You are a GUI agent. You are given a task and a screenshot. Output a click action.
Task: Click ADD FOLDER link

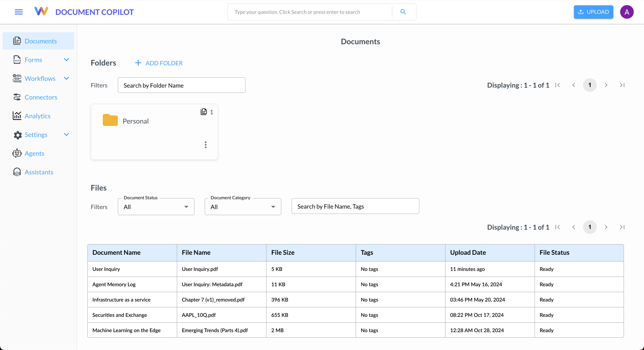pyautogui.click(x=159, y=63)
